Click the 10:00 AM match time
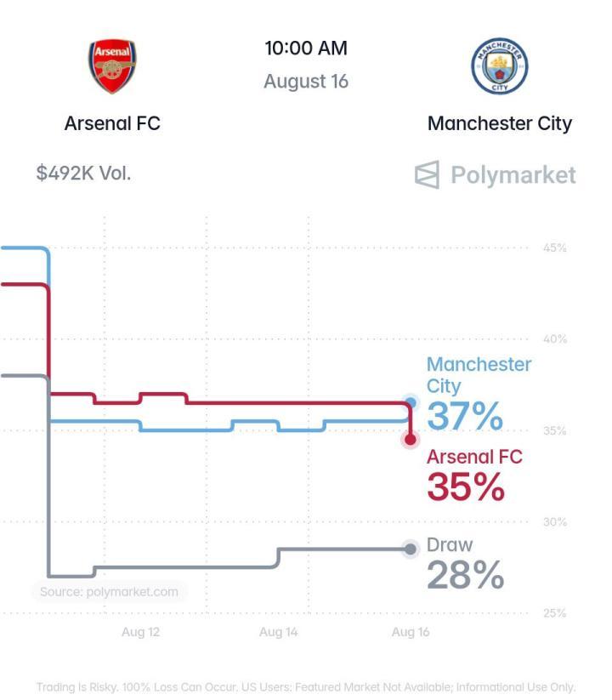This screenshot has height=700, width=612. coord(306,48)
